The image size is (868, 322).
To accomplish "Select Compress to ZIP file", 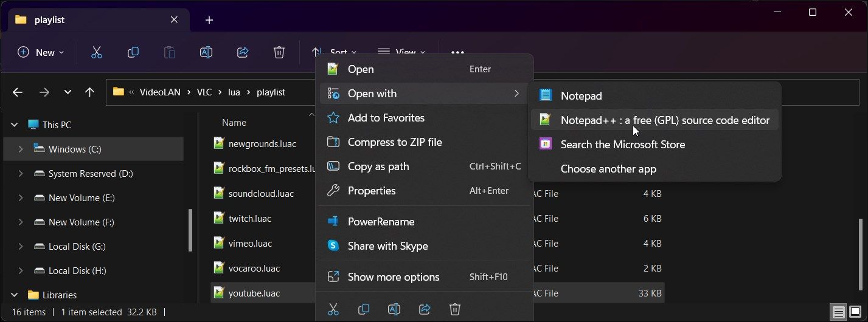I will 425,142.
